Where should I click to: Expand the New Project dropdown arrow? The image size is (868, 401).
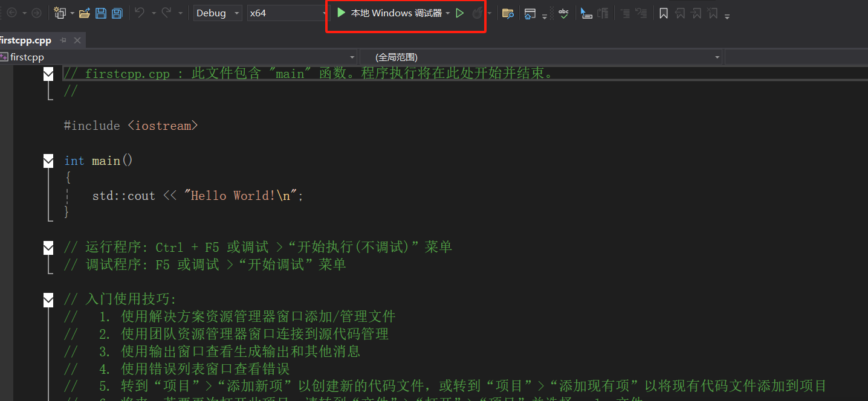72,13
